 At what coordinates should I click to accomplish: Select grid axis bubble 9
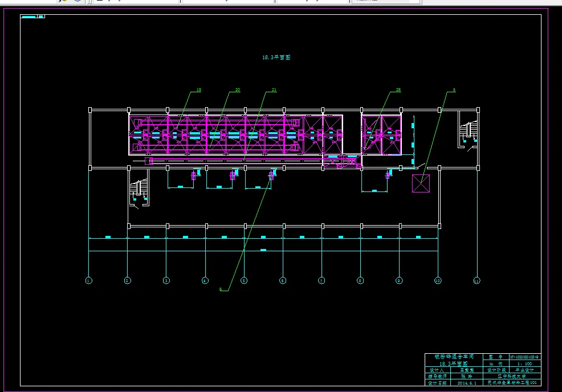399,280
